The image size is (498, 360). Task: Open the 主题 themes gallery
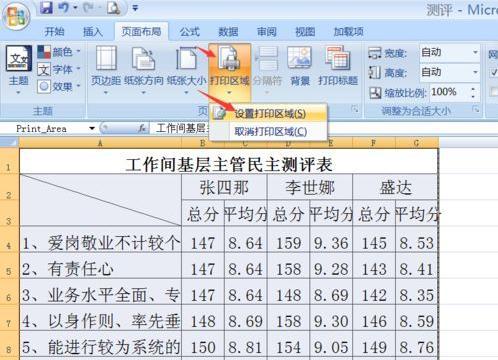click(19, 69)
